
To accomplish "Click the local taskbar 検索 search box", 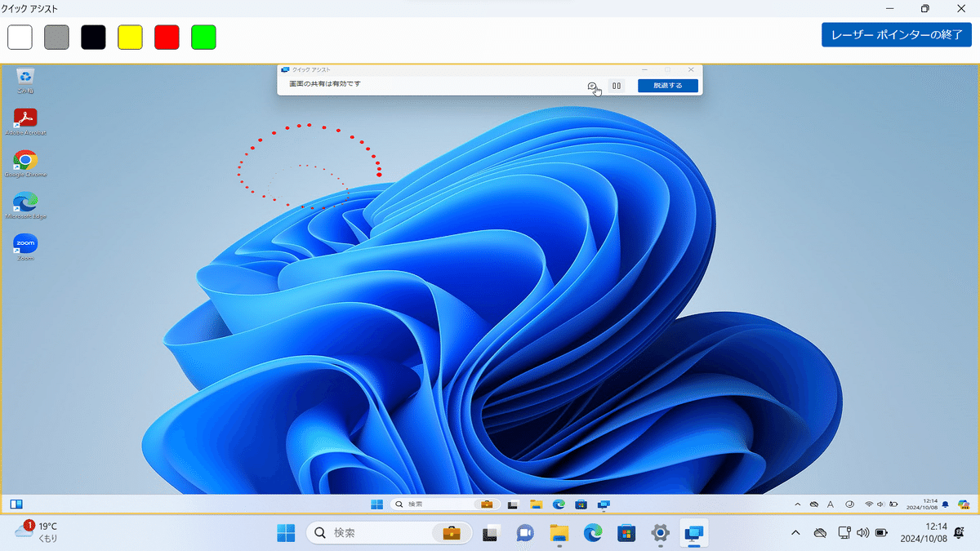I will 389,533.
